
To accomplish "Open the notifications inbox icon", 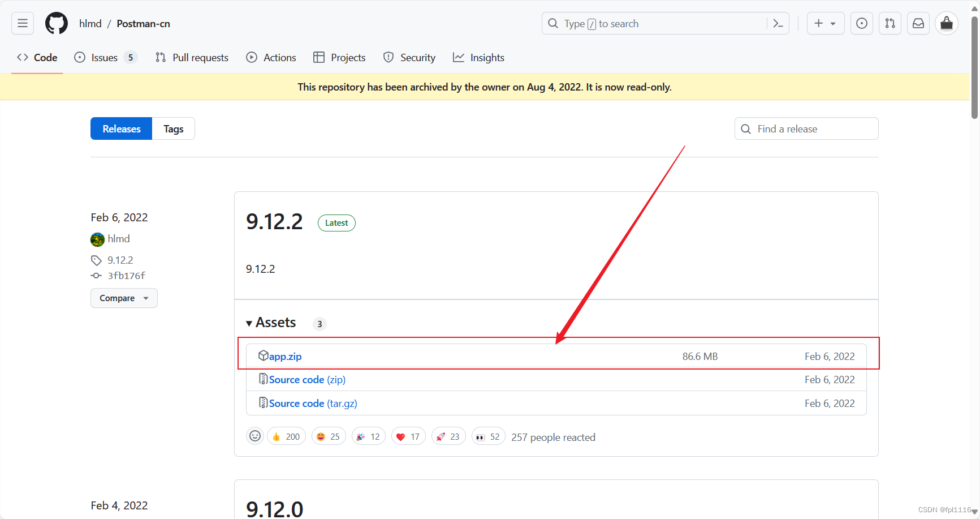I will tap(918, 23).
